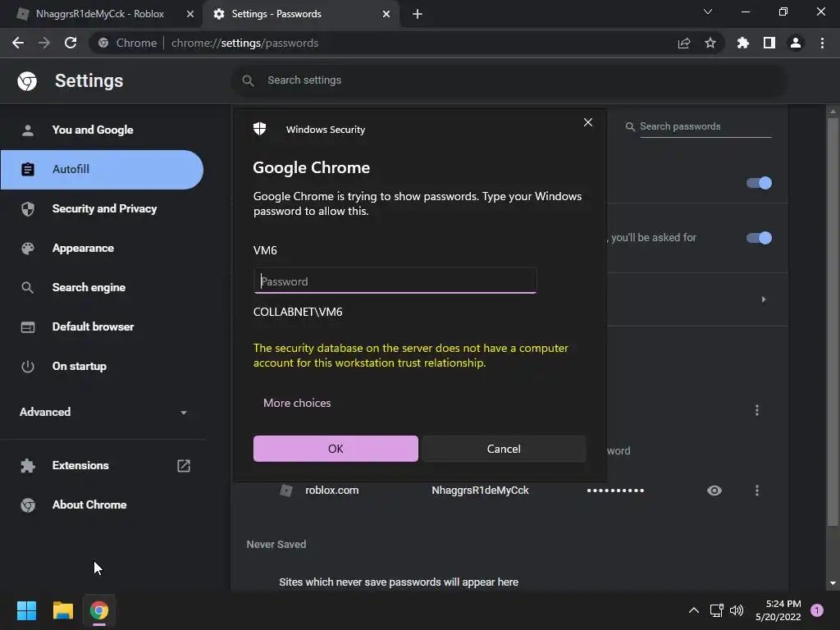Open the tab search dropdown chevron
The height and width of the screenshot is (630, 840).
708,11
